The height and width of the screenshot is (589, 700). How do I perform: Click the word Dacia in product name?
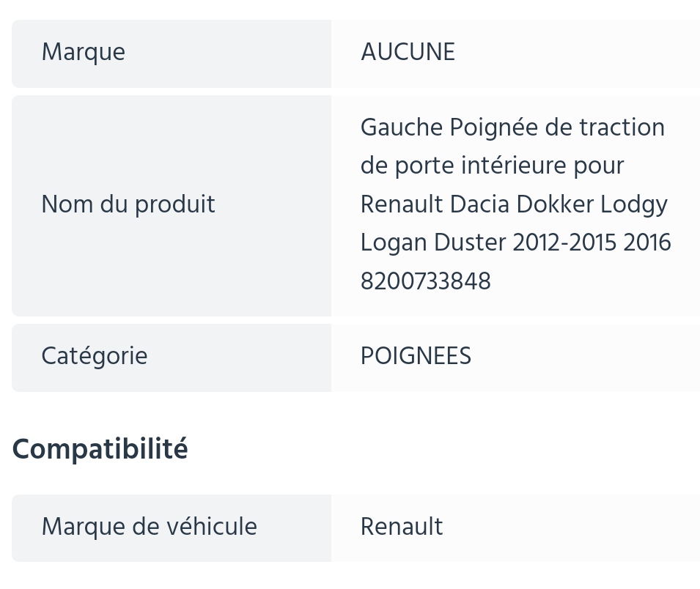479,205
